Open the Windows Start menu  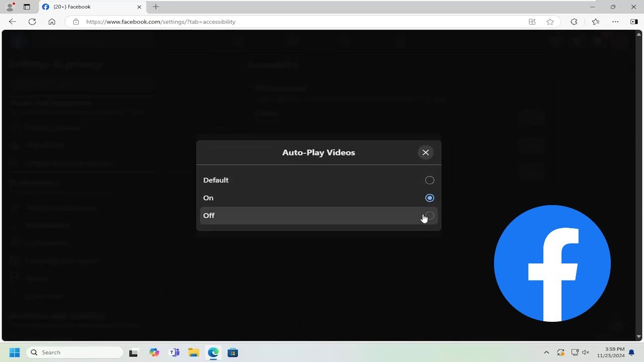[14, 352]
